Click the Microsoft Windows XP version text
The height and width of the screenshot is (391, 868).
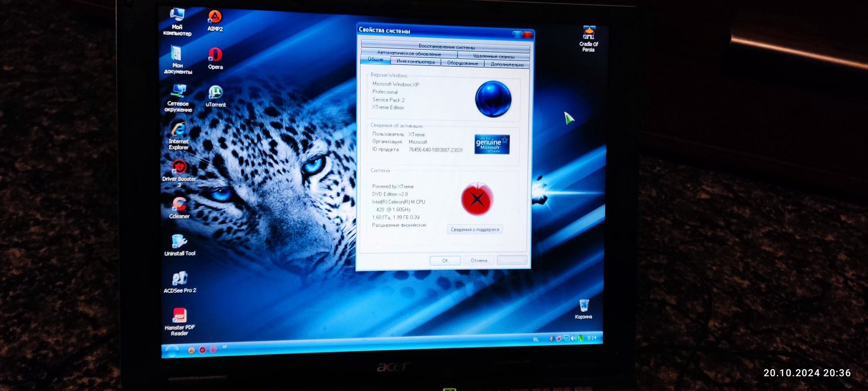point(395,84)
